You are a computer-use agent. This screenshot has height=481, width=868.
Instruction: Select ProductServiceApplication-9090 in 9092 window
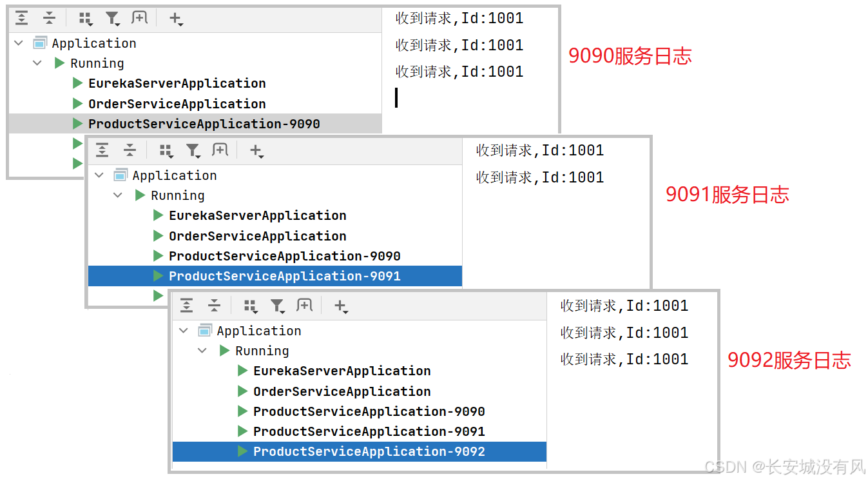[360, 411]
